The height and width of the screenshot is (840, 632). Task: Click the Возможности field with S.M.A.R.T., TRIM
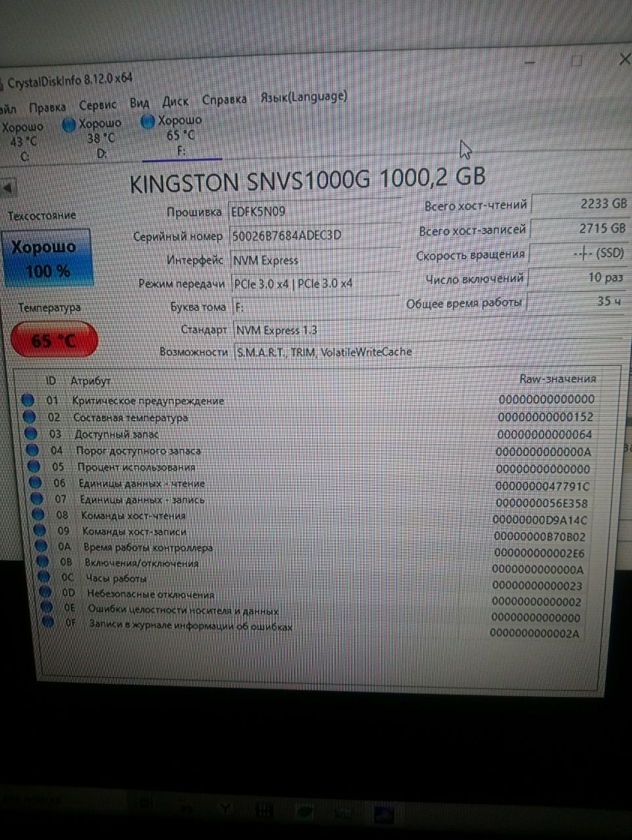[x=427, y=352]
